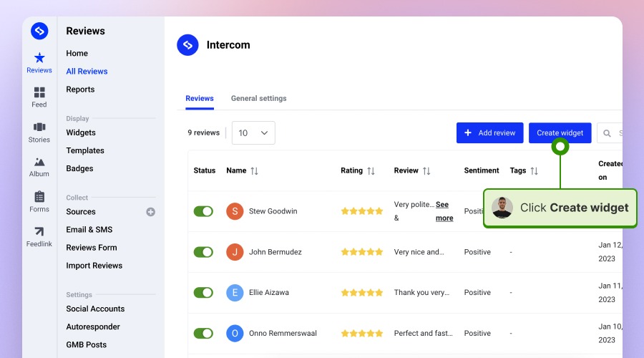This screenshot has width=644, height=358.
Task: Open Stories from the left rail
Action: tap(39, 127)
